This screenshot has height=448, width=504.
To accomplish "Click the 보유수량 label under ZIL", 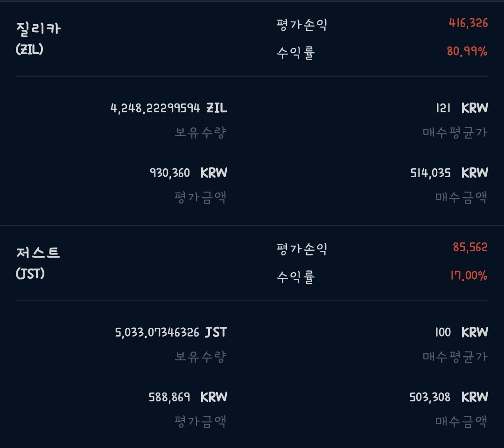I will (x=201, y=133).
